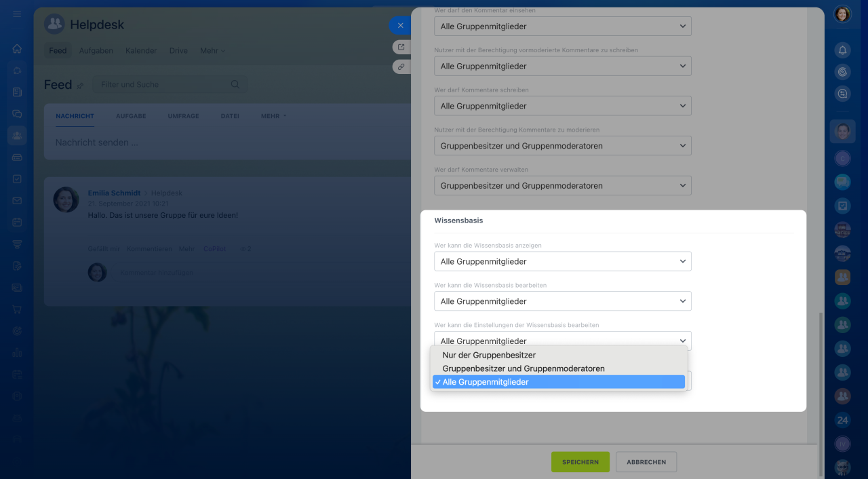Click the search magnifier in Filter und Suche
Viewport: 868px width, 479px height.
(x=235, y=85)
